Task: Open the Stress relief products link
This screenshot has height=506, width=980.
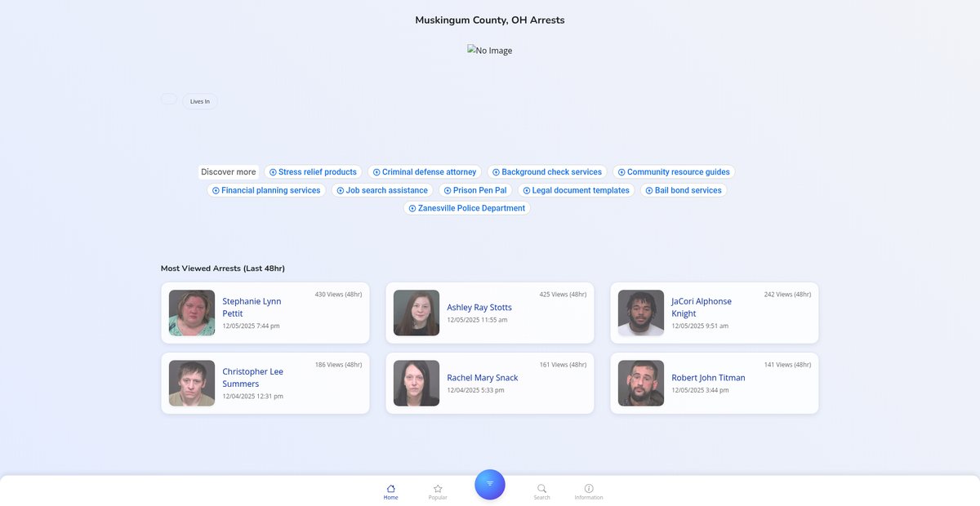Action: pyautogui.click(x=314, y=172)
